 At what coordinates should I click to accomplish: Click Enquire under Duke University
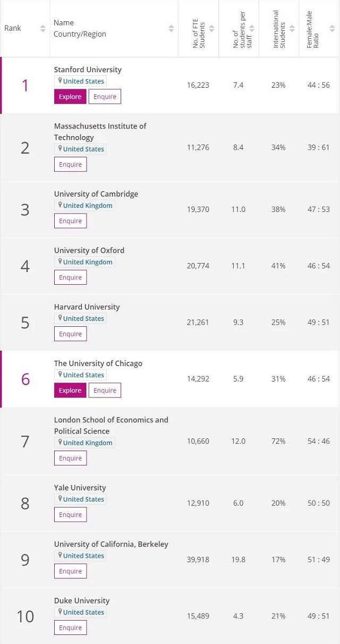tap(70, 628)
